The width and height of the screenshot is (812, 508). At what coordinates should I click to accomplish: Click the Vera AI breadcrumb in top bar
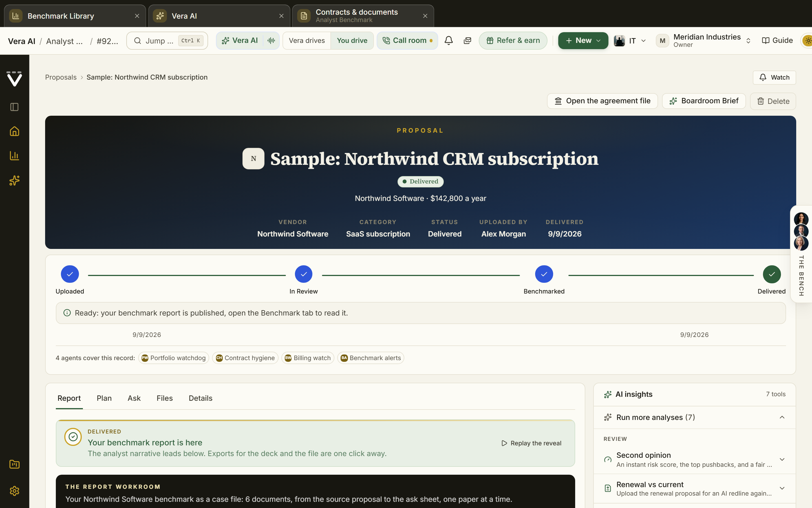pyautogui.click(x=21, y=41)
